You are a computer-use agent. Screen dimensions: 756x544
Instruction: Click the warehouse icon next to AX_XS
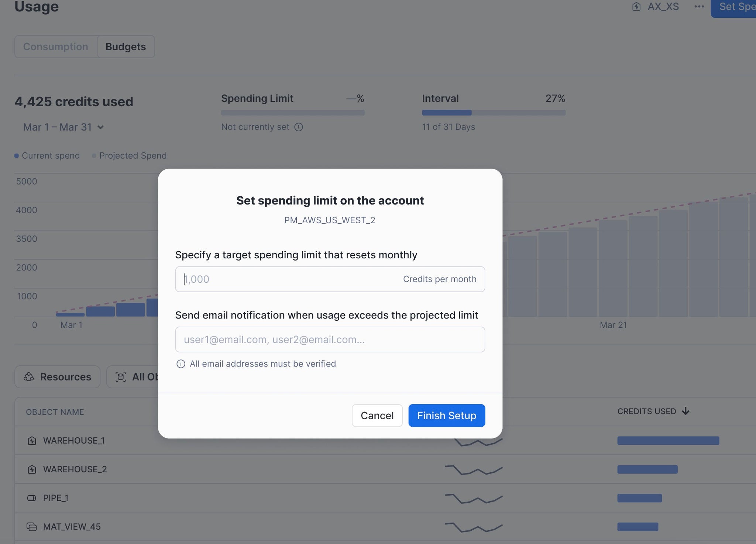636,7
